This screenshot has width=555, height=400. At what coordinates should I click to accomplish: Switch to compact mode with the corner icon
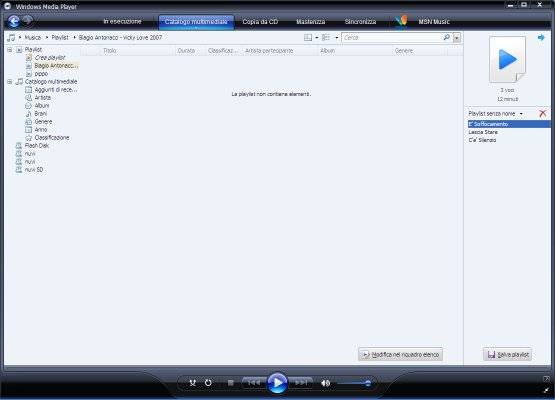[547, 390]
